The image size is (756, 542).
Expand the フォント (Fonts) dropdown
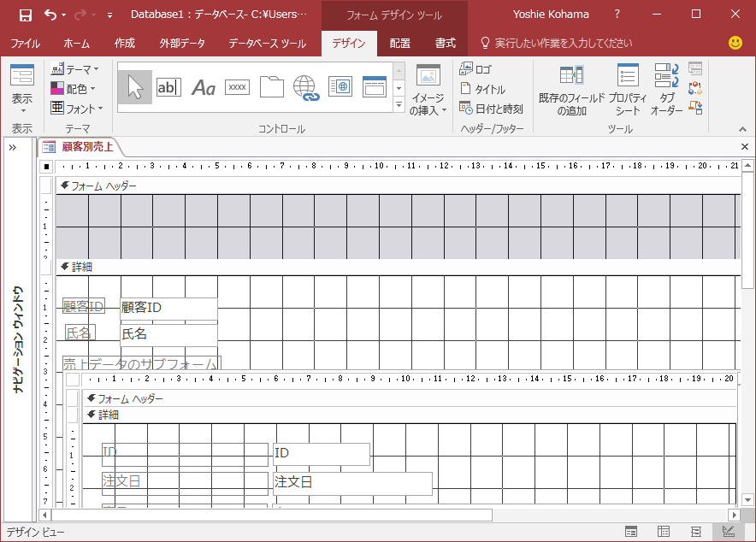point(76,109)
